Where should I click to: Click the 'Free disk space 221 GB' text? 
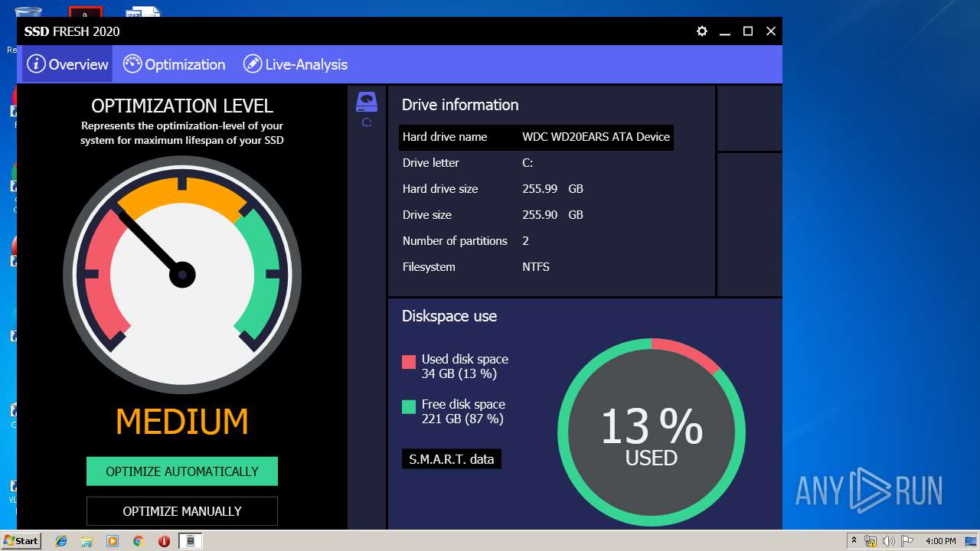pyautogui.click(x=463, y=412)
